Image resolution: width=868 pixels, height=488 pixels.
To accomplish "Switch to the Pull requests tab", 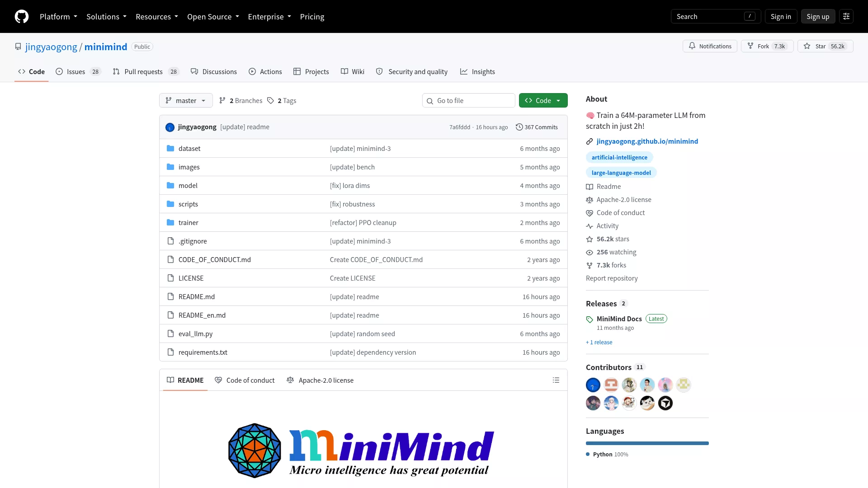I will 146,72.
